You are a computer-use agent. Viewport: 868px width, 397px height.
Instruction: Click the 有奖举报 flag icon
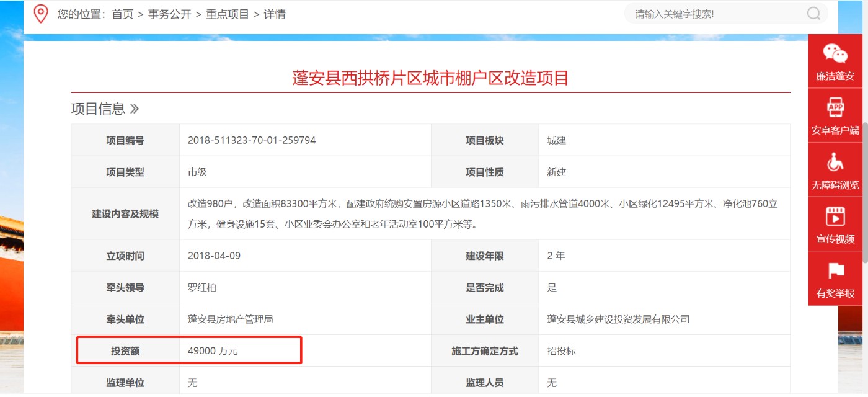pyautogui.click(x=835, y=271)
